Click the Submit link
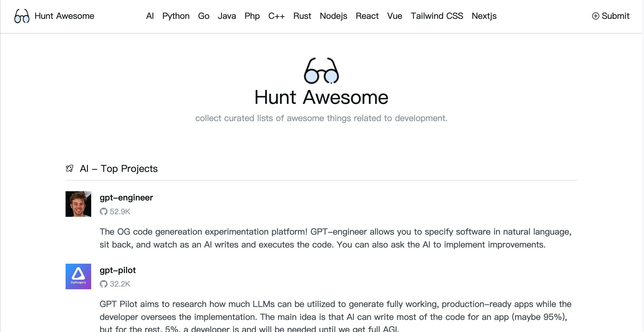Image resolution: width=644 pixels, height=332 pixels. click(615, 16)
